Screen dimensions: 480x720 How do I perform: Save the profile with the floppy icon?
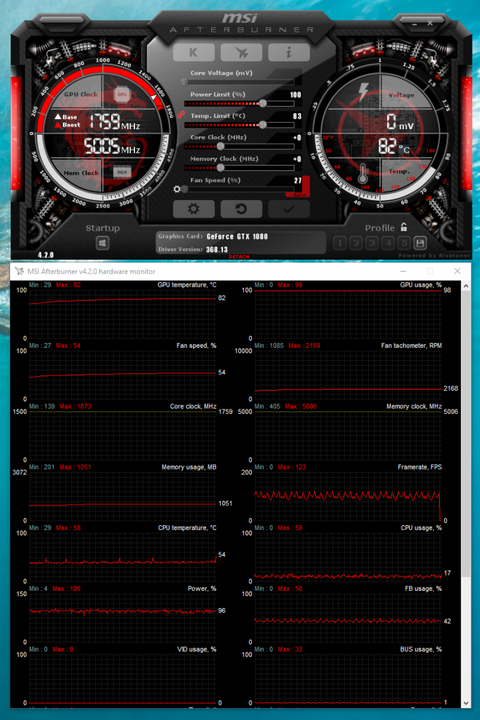point(420,243)
